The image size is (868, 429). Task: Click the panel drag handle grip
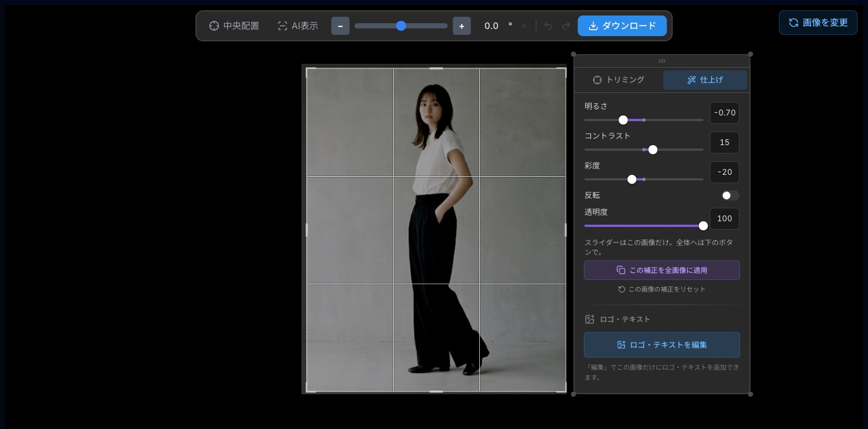[x=662, y=61]
